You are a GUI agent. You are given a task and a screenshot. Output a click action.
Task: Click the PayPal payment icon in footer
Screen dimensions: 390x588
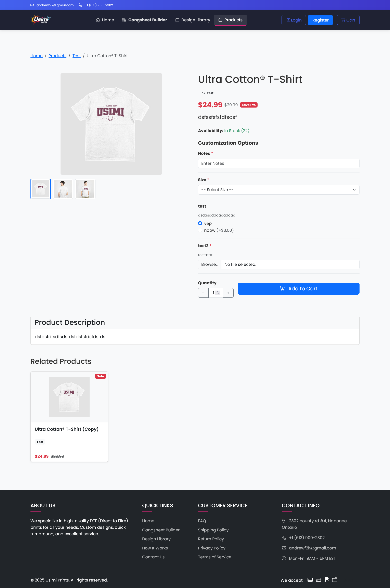pos(327,580)
